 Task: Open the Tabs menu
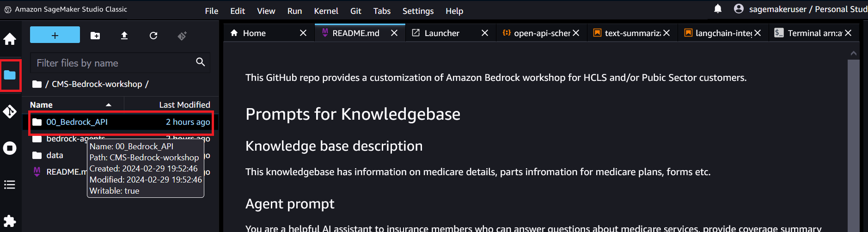click(382, 11)
